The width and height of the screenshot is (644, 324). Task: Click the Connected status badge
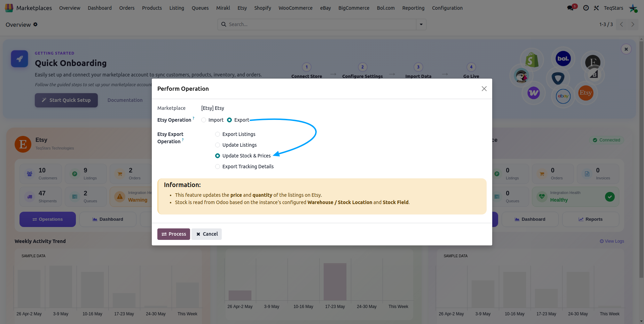point(606,140)
